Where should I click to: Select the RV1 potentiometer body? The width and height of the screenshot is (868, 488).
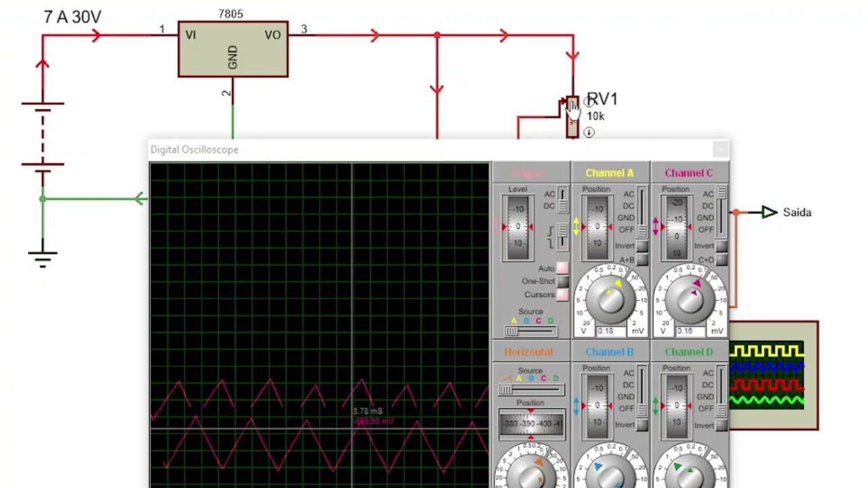coord(572,117)
